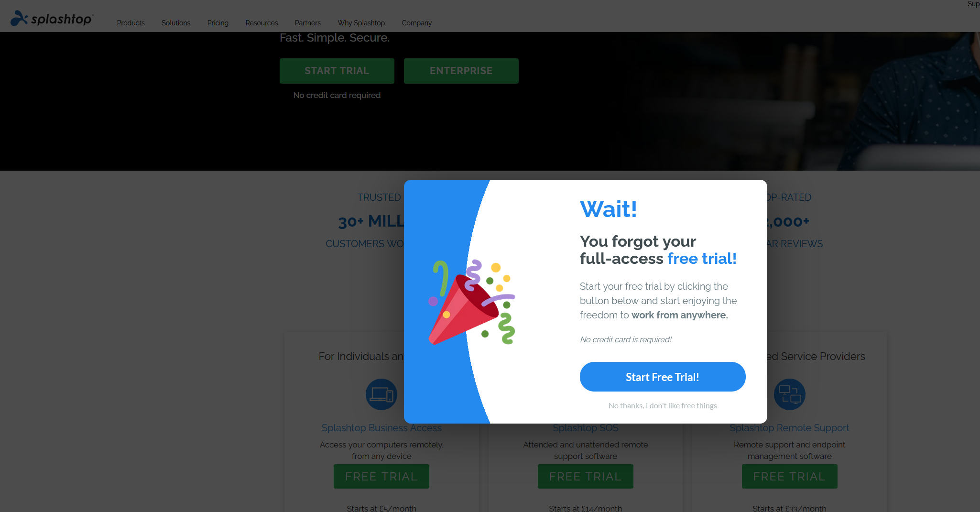Screen dimensions: 980x512
Task: Open the Splashtop Business Access link
Action: click(x=381, y=428)
